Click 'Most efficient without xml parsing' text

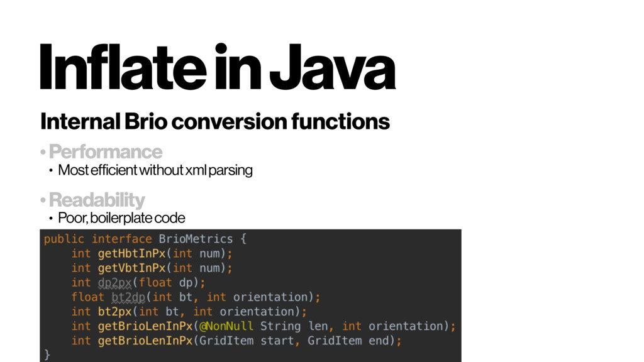155,170
